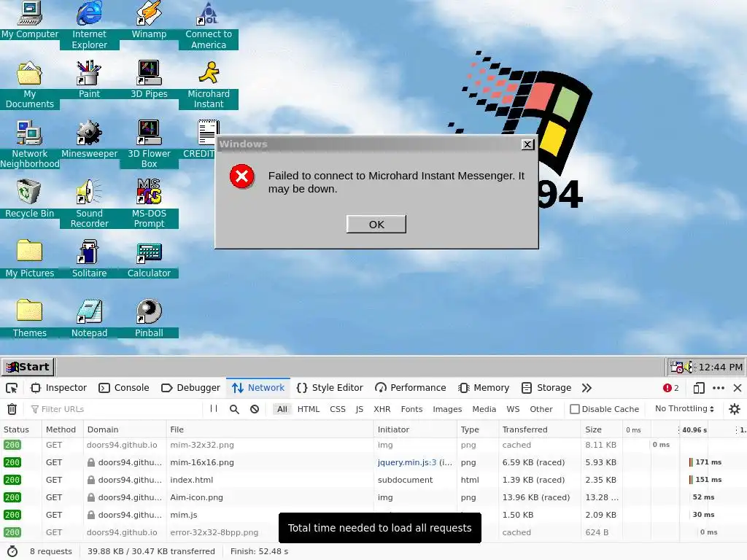747x560 pixels.
Task: Filter requests by WS
Action: 513,409
